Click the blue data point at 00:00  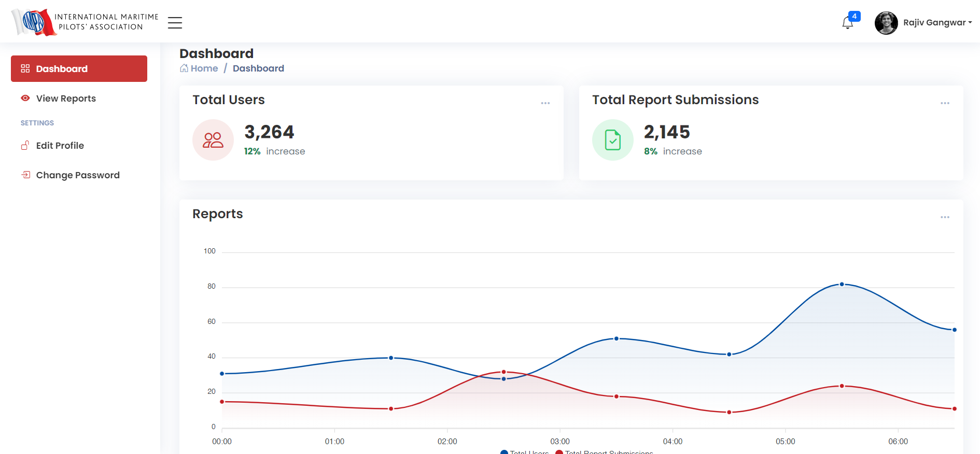click(x=222, y=374)
